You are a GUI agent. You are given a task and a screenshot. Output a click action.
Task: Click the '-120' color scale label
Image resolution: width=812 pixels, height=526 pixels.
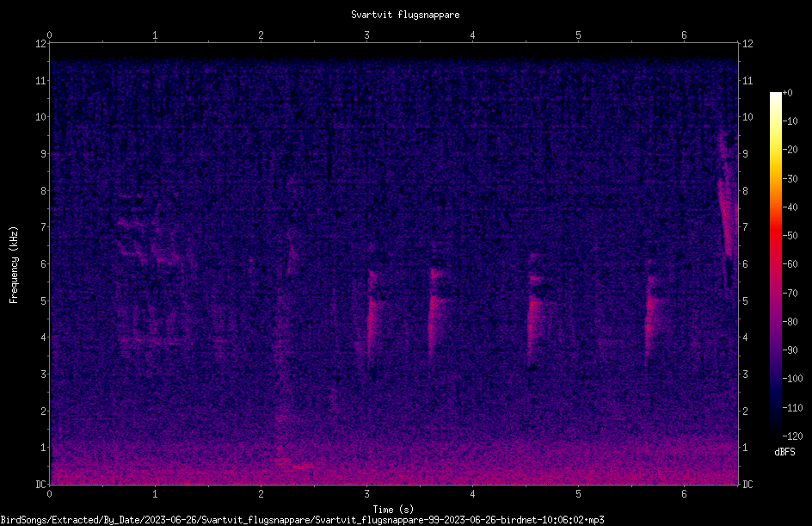[792, 436]
